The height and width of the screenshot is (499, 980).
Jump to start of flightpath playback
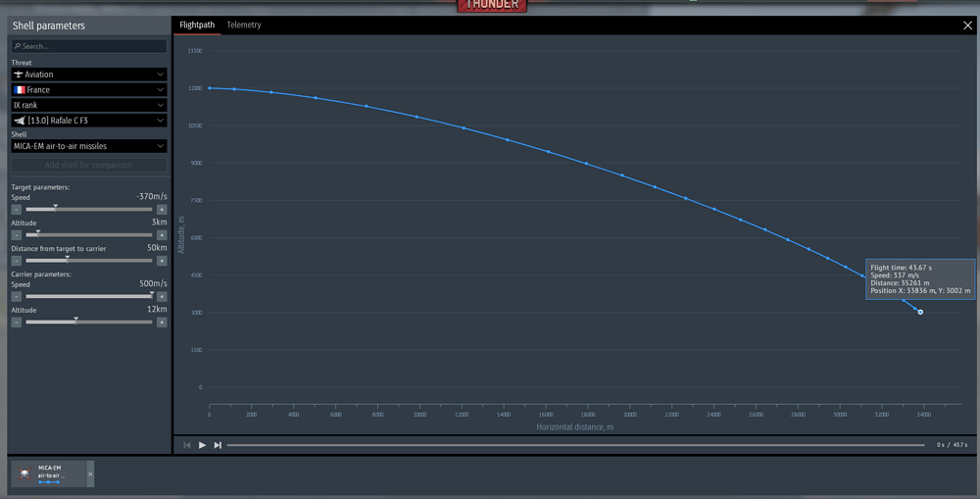(x=187, y=445)
